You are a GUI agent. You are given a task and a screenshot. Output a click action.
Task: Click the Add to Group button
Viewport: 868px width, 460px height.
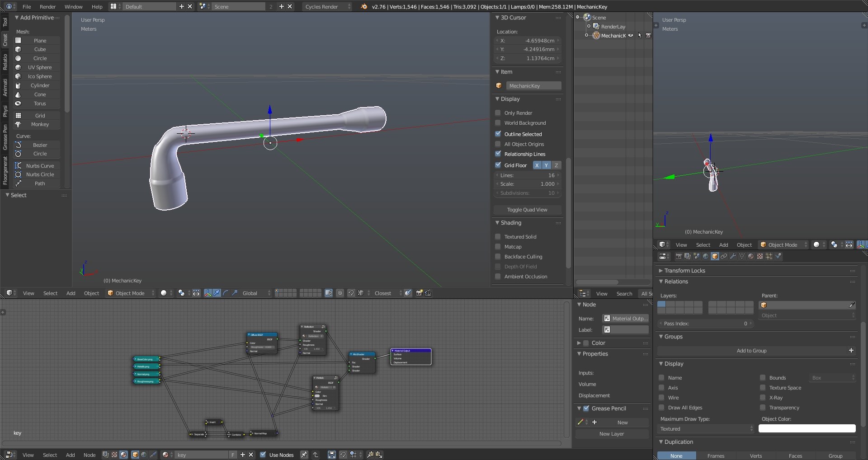pos(756,351)
